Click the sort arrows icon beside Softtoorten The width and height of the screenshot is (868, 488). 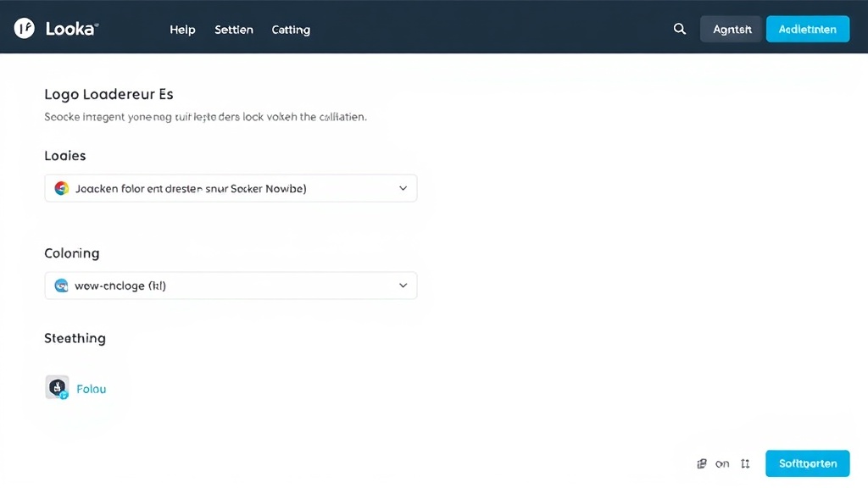[745, 463]
